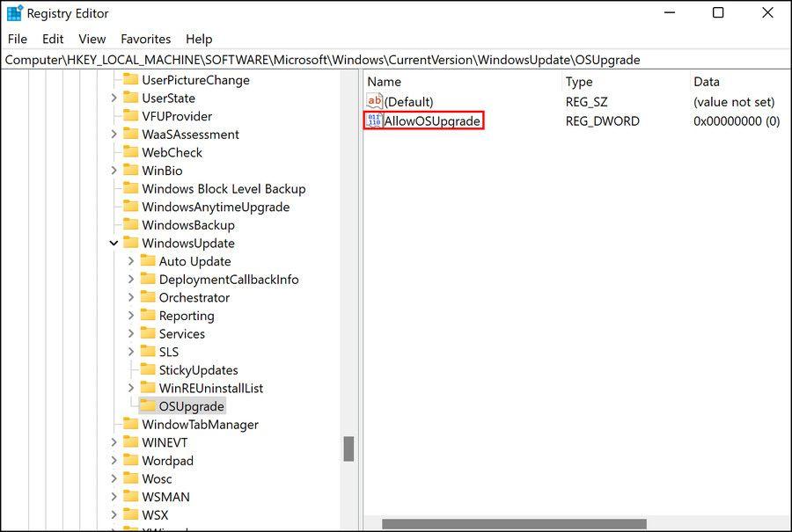This screenshot has height=532, width=792.
Task: Click the Registry Editor app icon in title bar
Action: coord(15,13)
